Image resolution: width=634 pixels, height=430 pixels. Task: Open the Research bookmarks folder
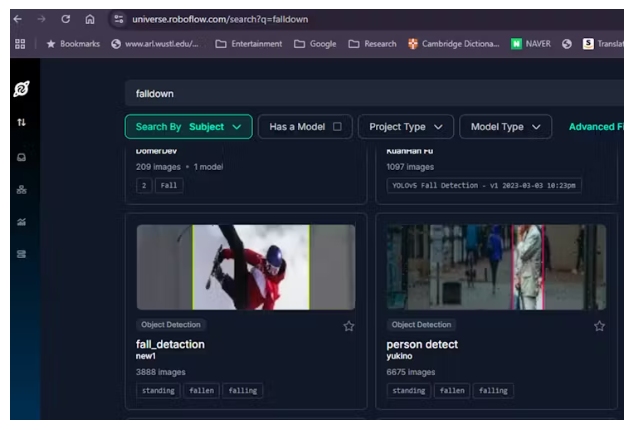pos(373,43)
